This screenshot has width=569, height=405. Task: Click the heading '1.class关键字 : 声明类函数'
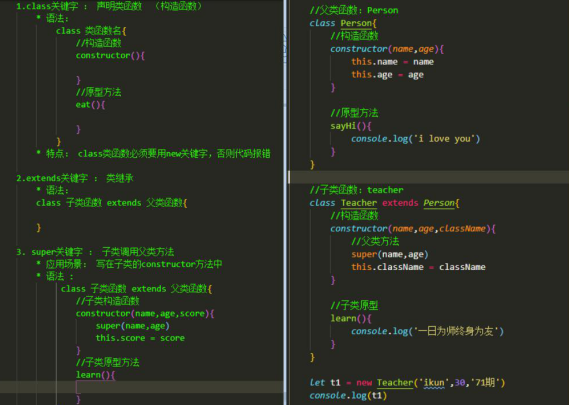coord(79,6)
